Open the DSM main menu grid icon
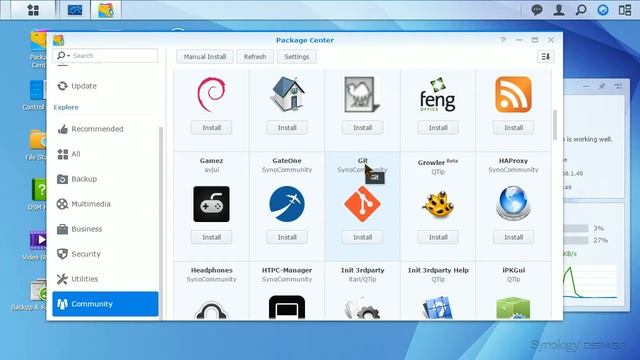 pyautogui.click(x=33, y=10)
